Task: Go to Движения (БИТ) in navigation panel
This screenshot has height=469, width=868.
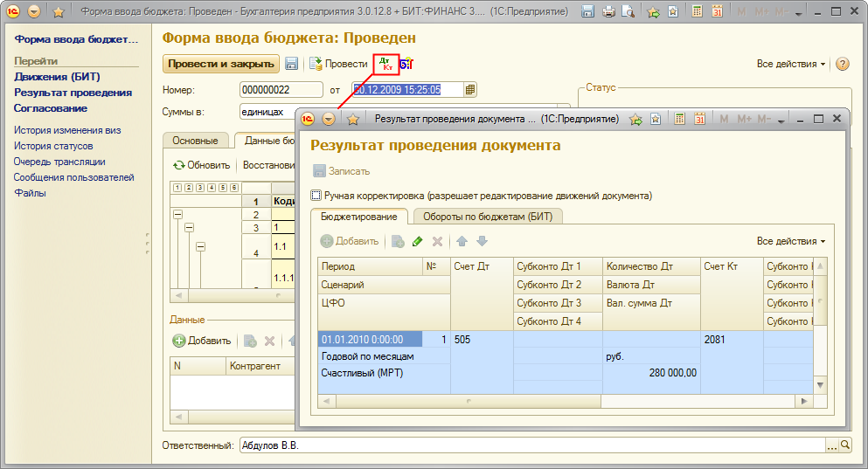Action: pyautogui.click(x=57, y=77)
